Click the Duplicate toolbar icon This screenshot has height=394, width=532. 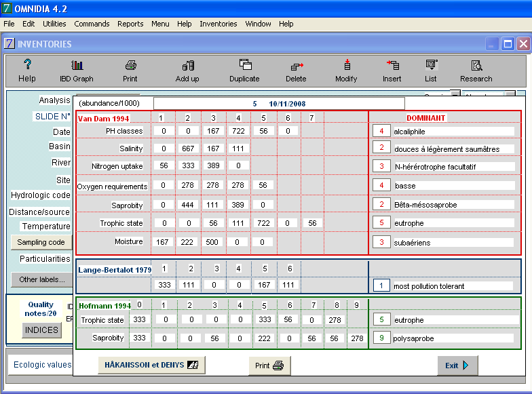point(246,64)
